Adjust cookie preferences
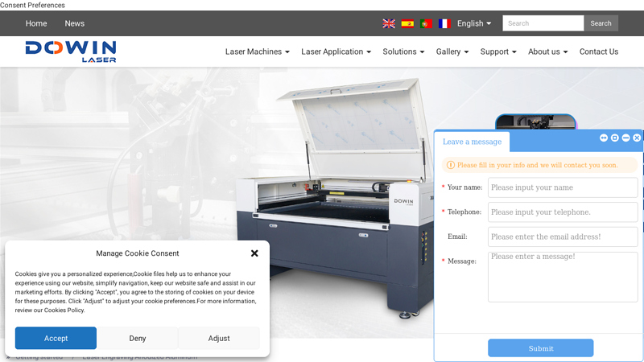 (218, 338)
